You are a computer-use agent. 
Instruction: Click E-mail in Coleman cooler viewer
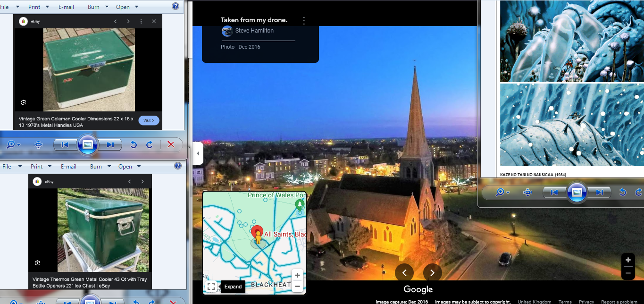67,7
